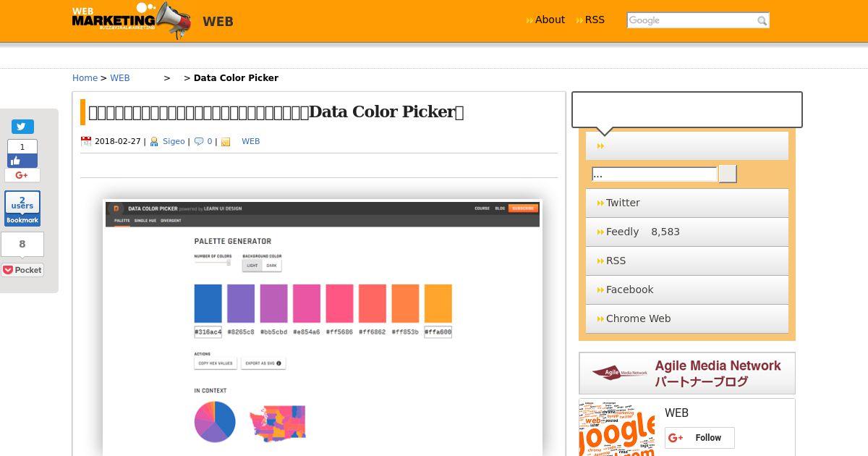
Task: Click the COURSE link in the screenshot header
Action: (482, 208)
